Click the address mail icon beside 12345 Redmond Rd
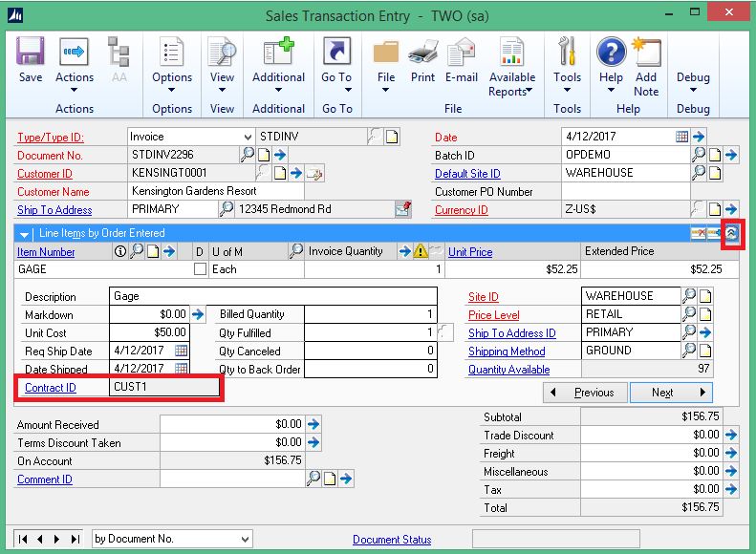Viewport: 756px width, 554px height. (402, 209)
